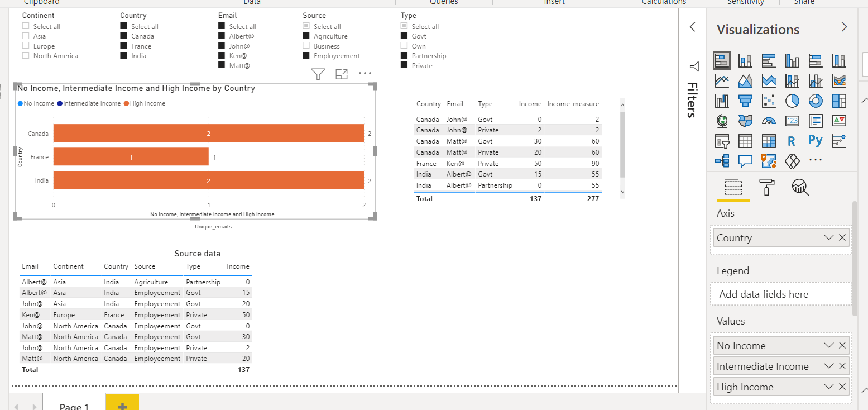Check the Asia continent checkbox

26,36
